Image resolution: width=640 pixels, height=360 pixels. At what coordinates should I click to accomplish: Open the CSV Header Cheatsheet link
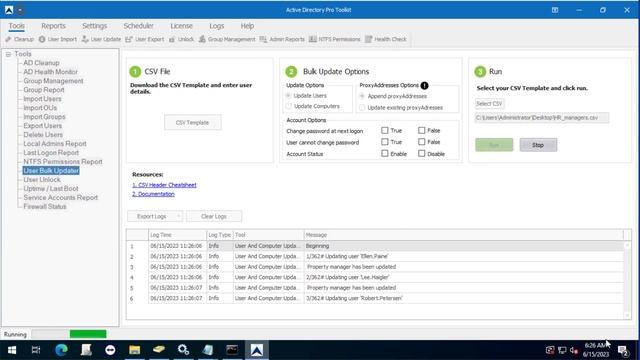click(164, 185)
